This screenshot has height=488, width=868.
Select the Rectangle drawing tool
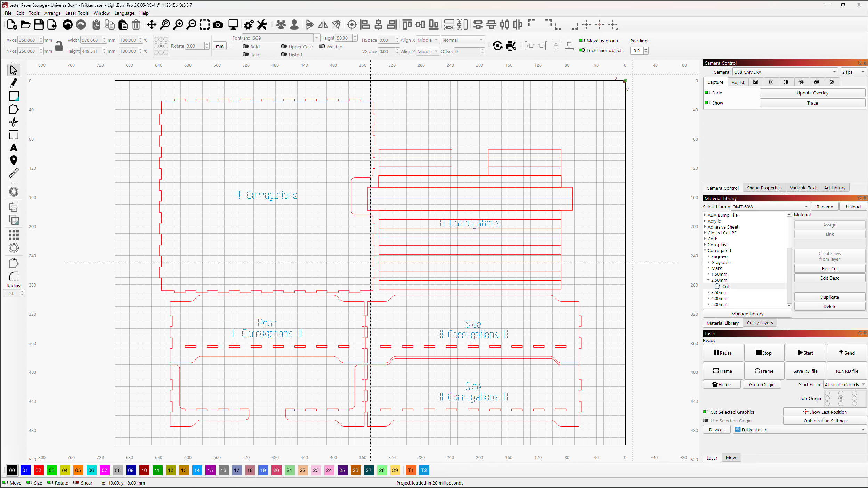[x=14, y=96]
